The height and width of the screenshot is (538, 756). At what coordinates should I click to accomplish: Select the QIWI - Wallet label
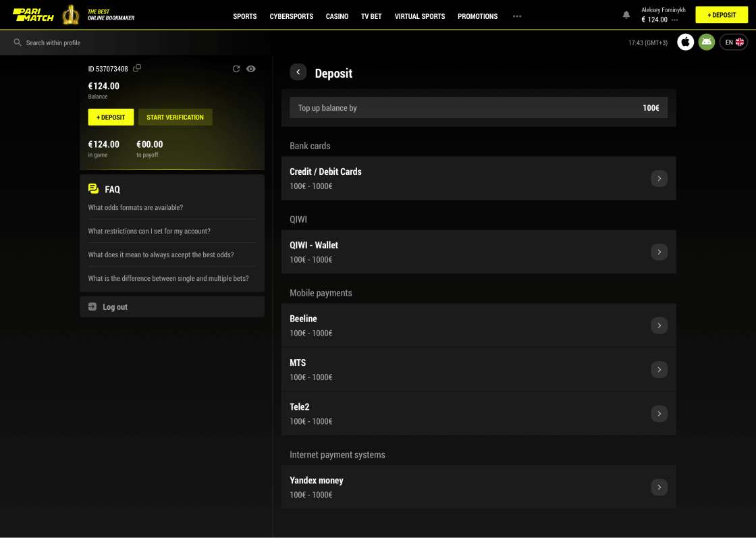[x=314, y=245]
